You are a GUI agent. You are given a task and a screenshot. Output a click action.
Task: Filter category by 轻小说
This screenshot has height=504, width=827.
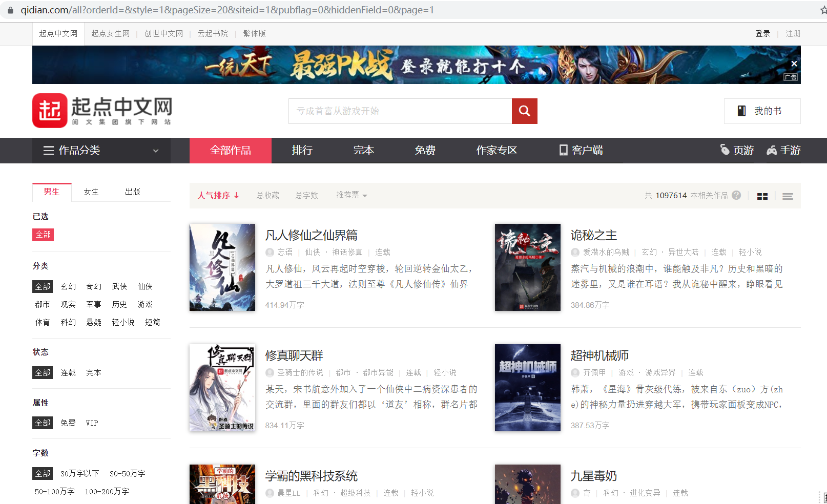tap(123, 322)
